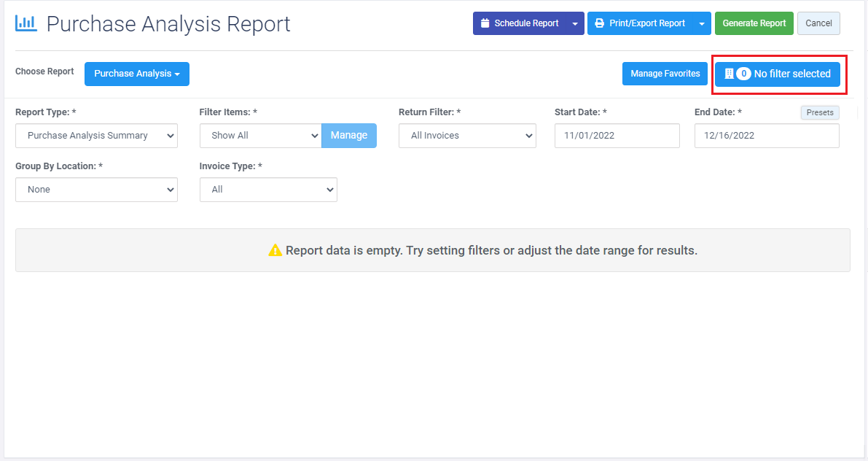
Task: Click the Start Date input field
Action: tap(617, 136)
